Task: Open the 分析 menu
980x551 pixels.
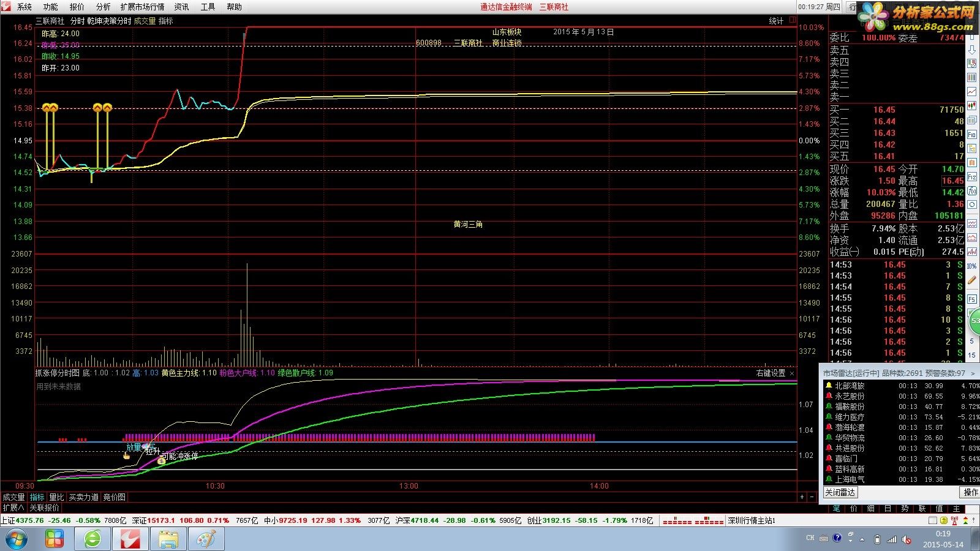Action: pyautogui.click(x=104, y=7)
